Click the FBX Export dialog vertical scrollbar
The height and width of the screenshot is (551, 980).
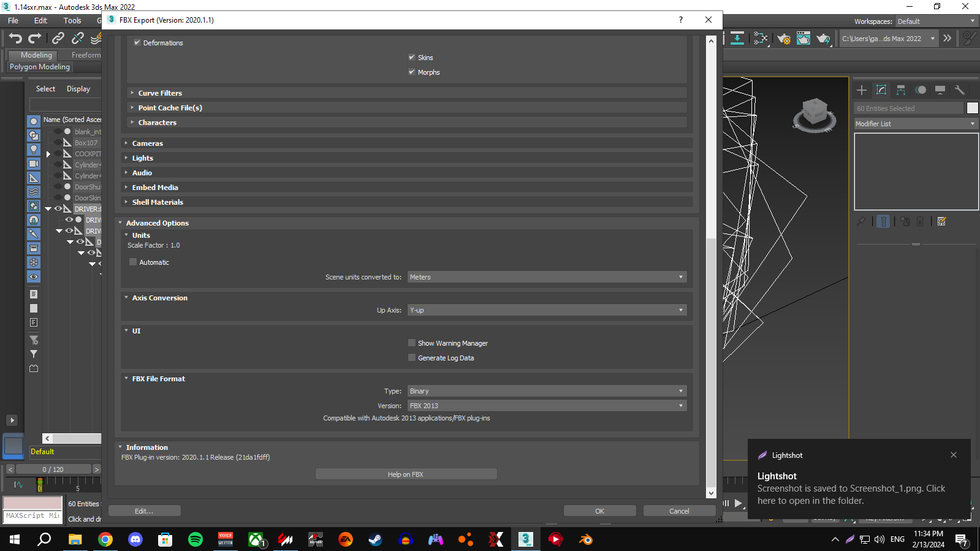point(711,267)
